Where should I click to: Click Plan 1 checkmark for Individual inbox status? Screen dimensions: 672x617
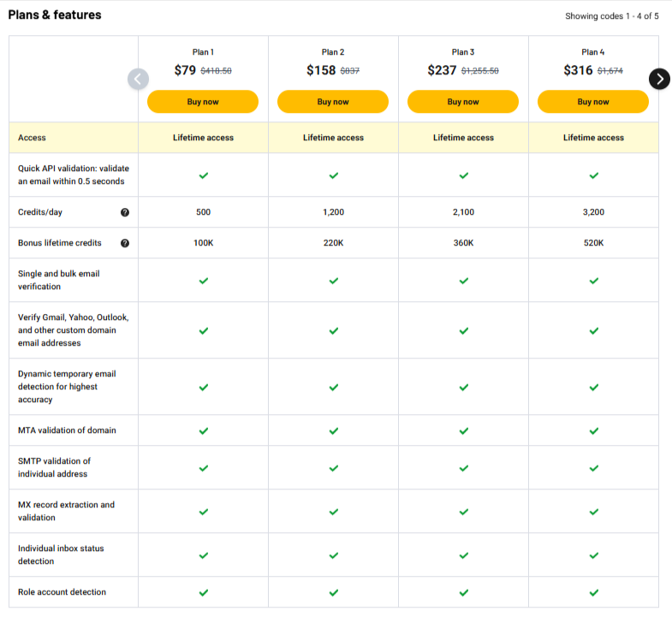[x=204, y=555]
